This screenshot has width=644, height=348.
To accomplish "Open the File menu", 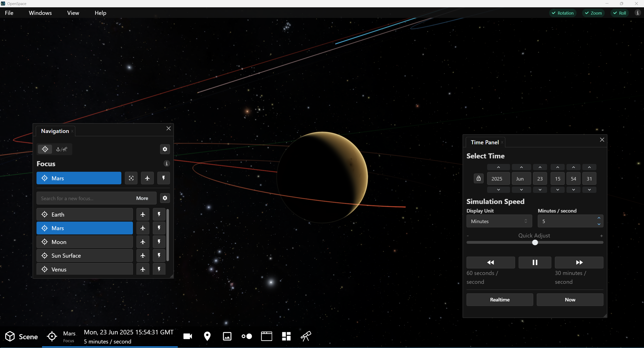I will [x=9, y=13].
